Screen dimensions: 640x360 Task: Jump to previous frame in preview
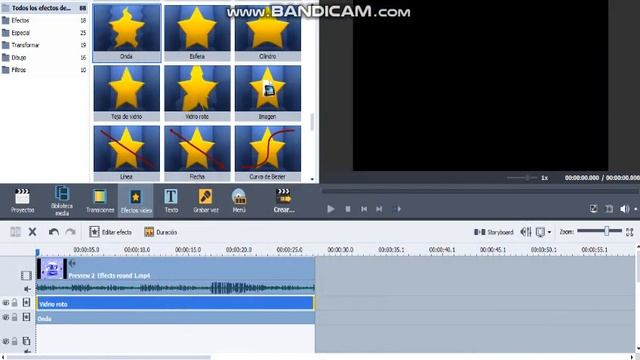(364, 209)
